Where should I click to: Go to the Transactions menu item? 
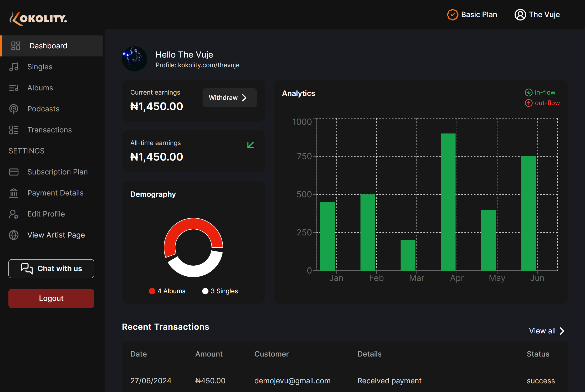point(49,130)
